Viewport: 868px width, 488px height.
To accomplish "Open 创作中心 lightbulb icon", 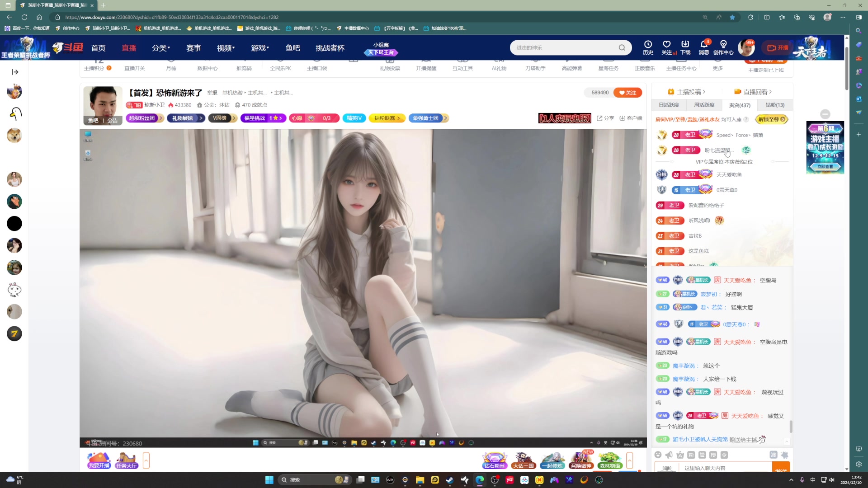I will point(723,47).
